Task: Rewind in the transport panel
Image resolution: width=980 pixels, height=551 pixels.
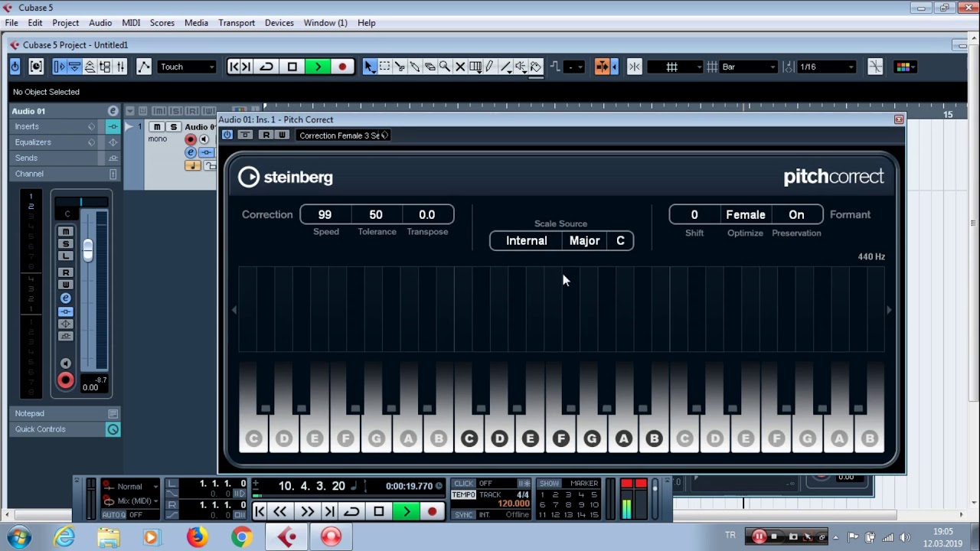Action: coord(280,511)
